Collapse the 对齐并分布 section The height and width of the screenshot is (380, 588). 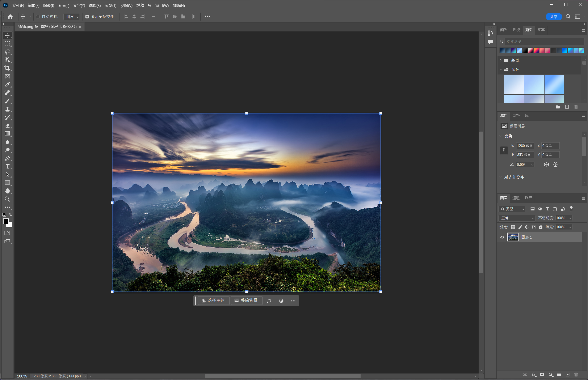(501, 177)
